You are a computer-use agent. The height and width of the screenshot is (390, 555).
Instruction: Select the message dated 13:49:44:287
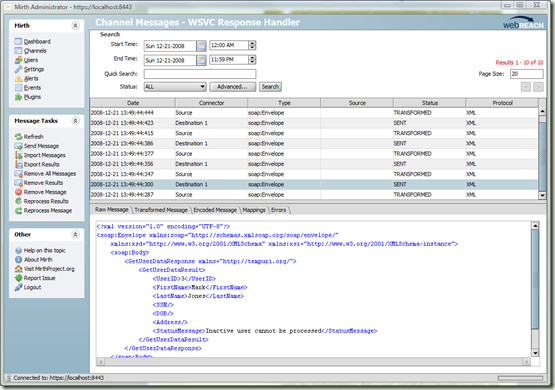click(x=314, y=195)
